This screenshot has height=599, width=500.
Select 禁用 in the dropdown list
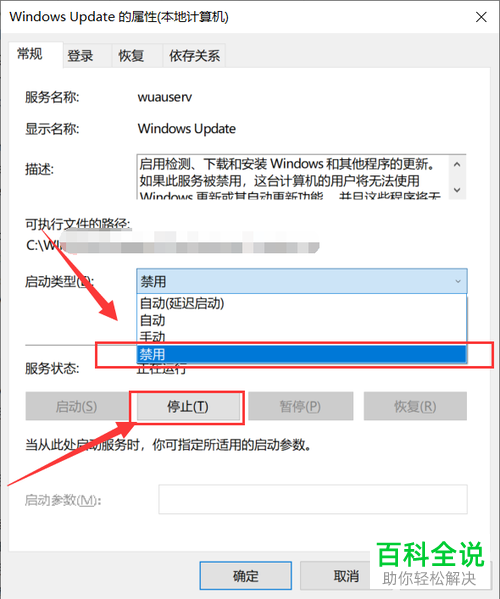[x=301, y=354]
